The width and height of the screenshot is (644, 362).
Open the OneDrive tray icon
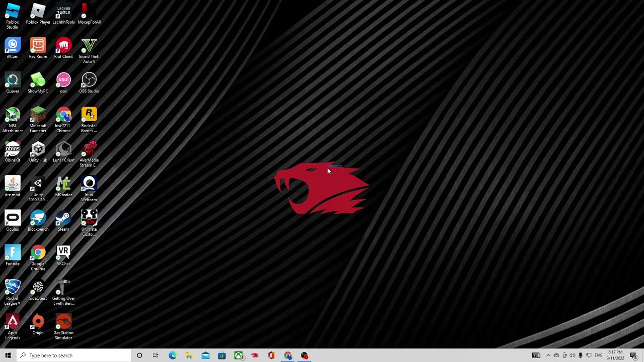click(x=556, y=355)
